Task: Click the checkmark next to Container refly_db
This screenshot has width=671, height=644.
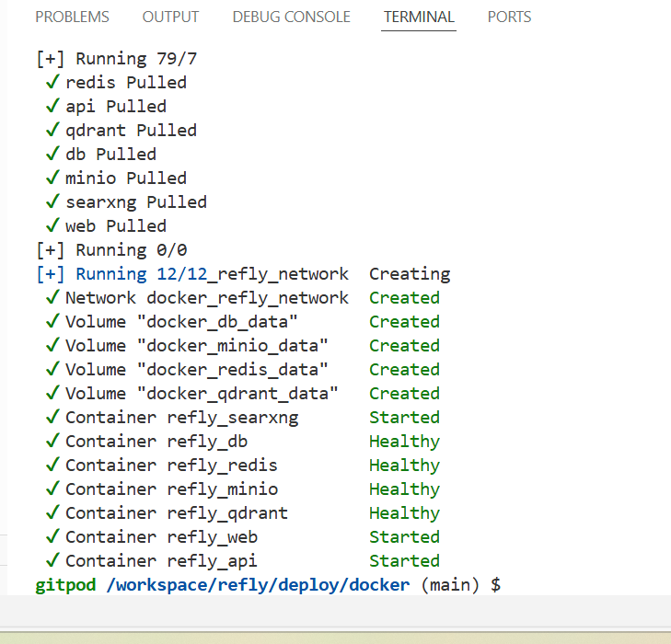Action: (x=52, y=442)
